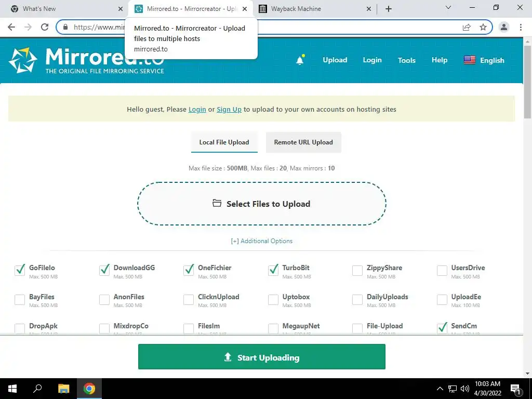This screenshot has height=399, width=532.
Task: Click the page vertical scrollbar thumb
Action: [527, 82]
